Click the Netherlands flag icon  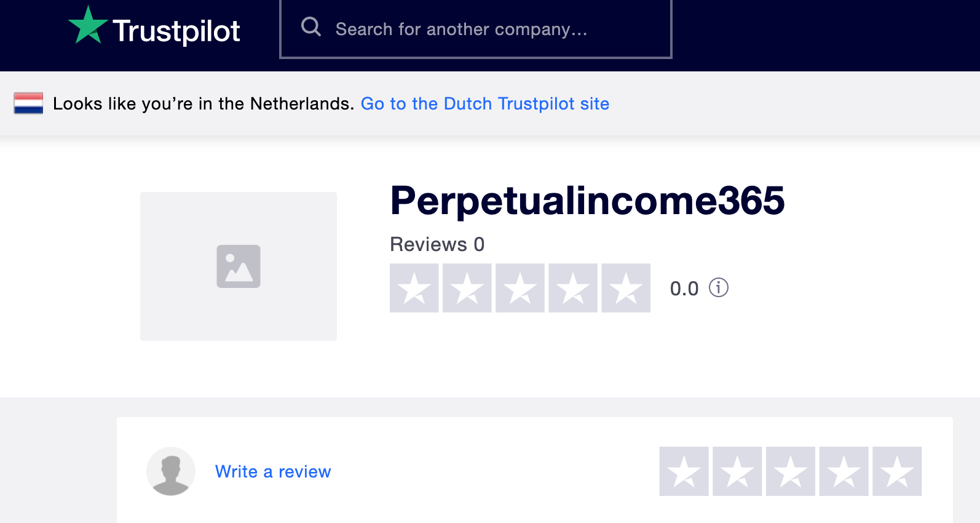pos(28,103)
